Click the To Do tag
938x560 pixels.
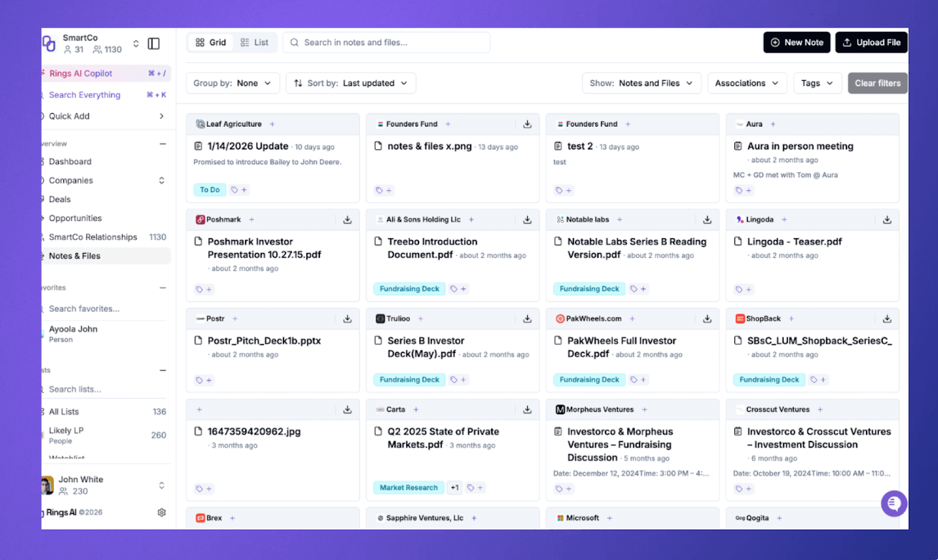209,190
